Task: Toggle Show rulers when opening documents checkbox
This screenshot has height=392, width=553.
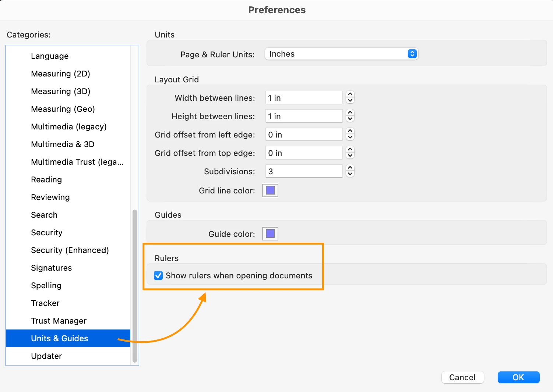Action: point(158,275)
